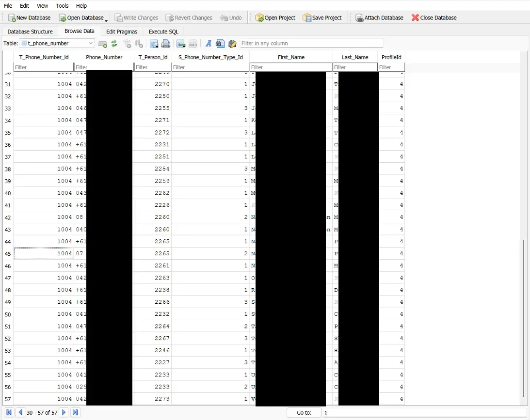Jump to the first record page
530x420 pixels.
pyautogui.click(x=8, y=412)
